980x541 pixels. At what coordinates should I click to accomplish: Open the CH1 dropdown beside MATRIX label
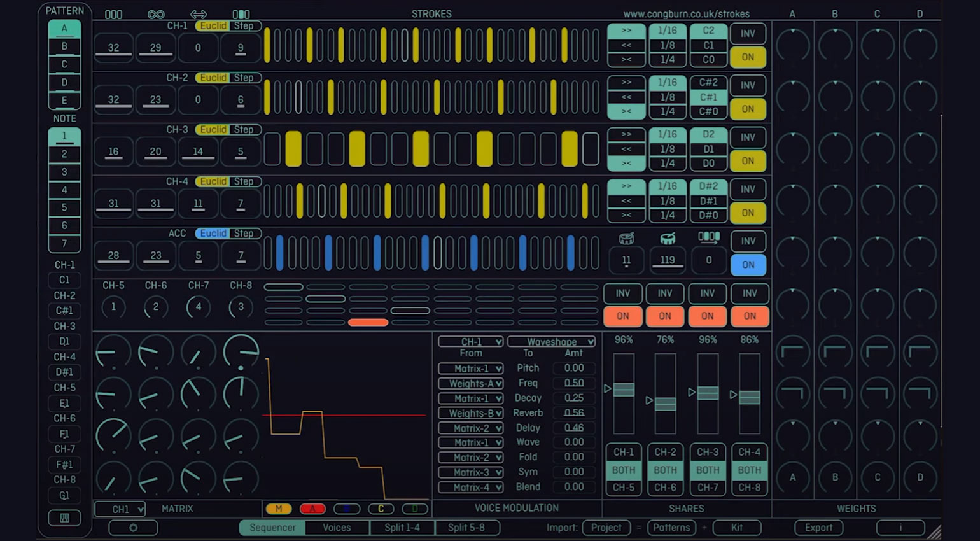pyautogui.click(x=120, y=509)
